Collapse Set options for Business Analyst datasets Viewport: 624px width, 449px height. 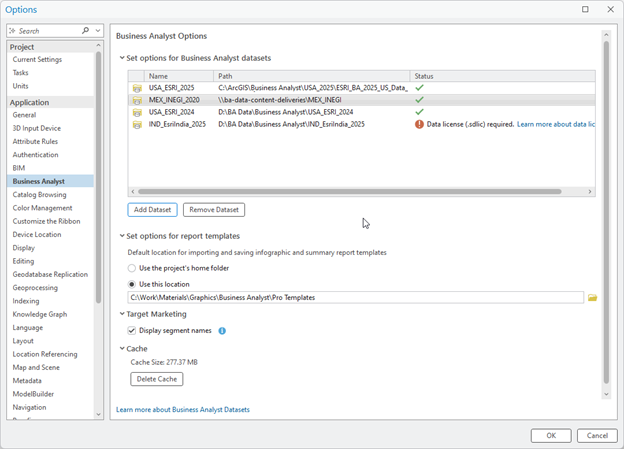click(122, 58)
